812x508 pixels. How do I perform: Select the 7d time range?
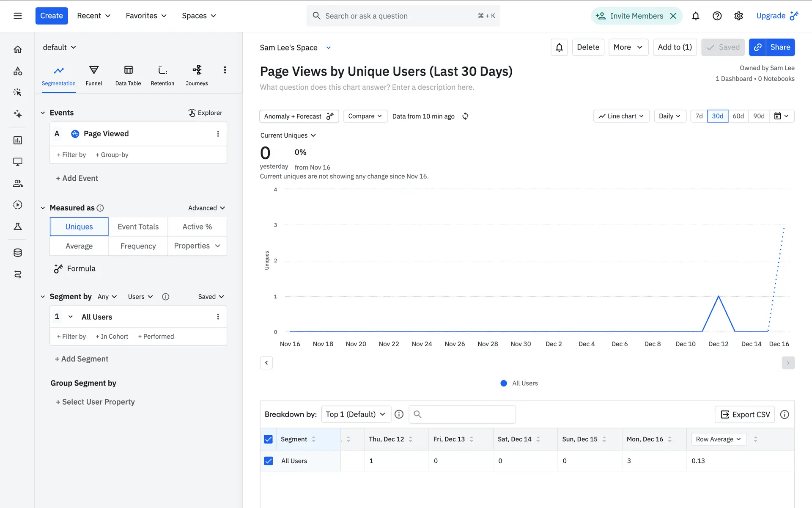click(x=699, y=116)
